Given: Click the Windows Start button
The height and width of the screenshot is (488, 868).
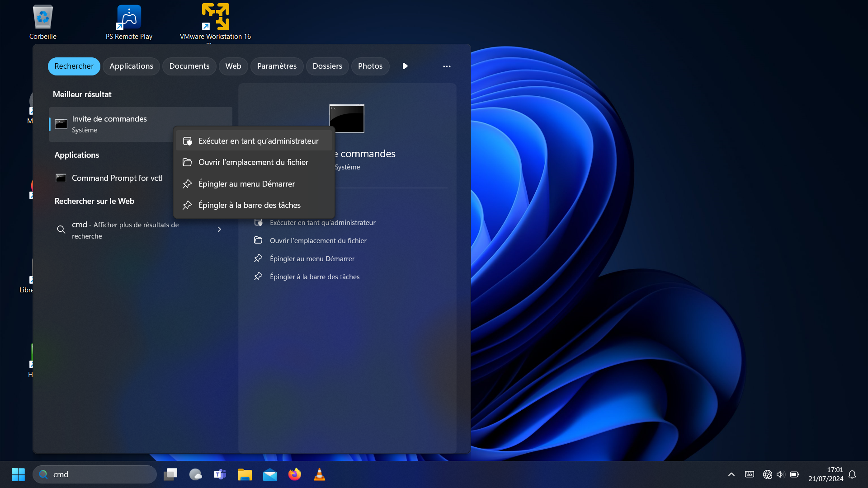Looking at the screenshot, I should tap(18, 474).
